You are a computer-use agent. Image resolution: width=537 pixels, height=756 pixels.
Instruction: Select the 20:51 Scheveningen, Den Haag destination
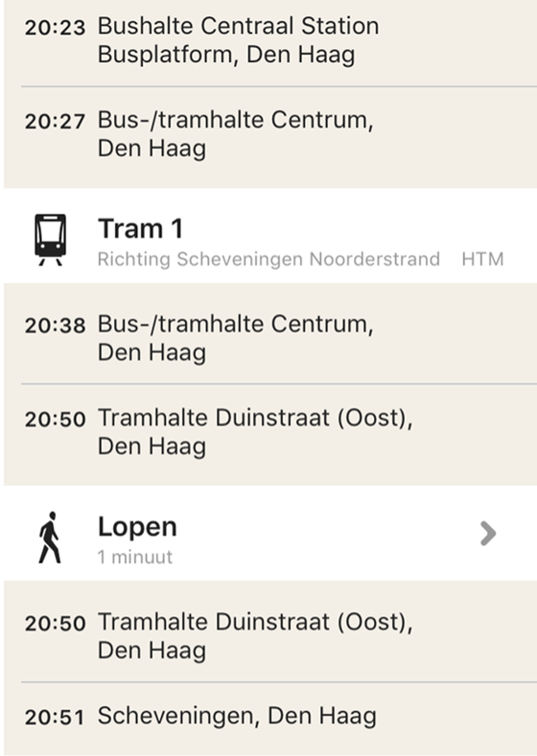(x=270, y=717)
